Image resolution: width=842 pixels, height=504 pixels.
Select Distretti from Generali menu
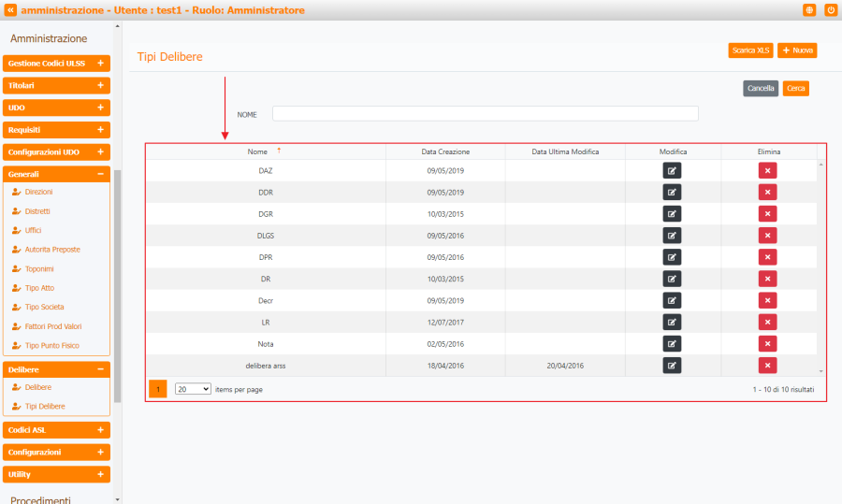(38, 211)
